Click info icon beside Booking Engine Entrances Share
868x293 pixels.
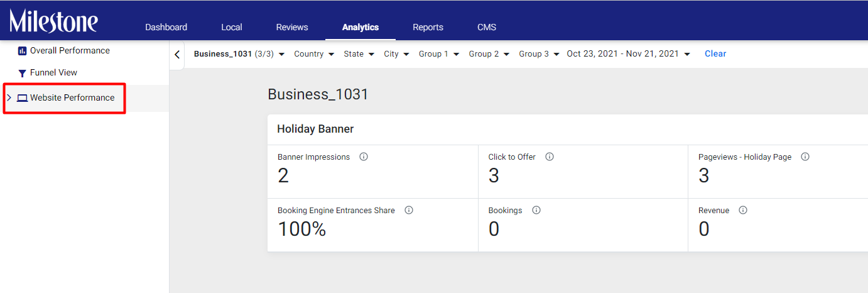click(409, 210)
